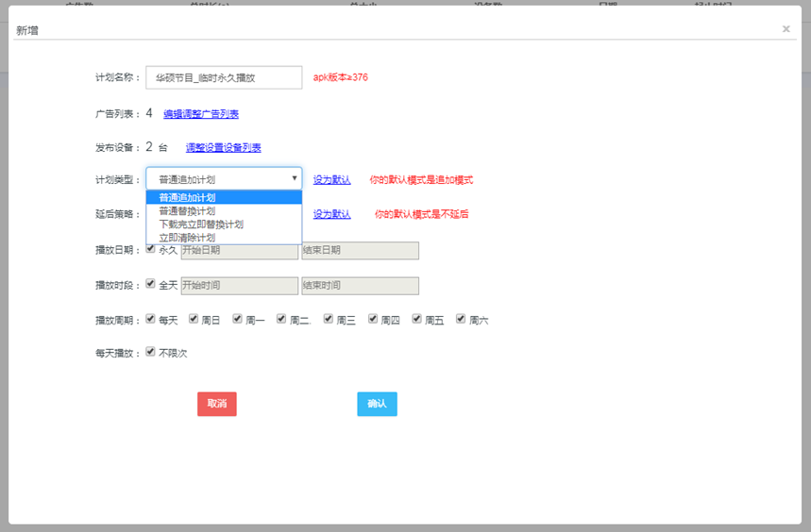Close the 新增 dialog with the X icon
This screenshot has width=811, height=532.
(x=786, y=29)
